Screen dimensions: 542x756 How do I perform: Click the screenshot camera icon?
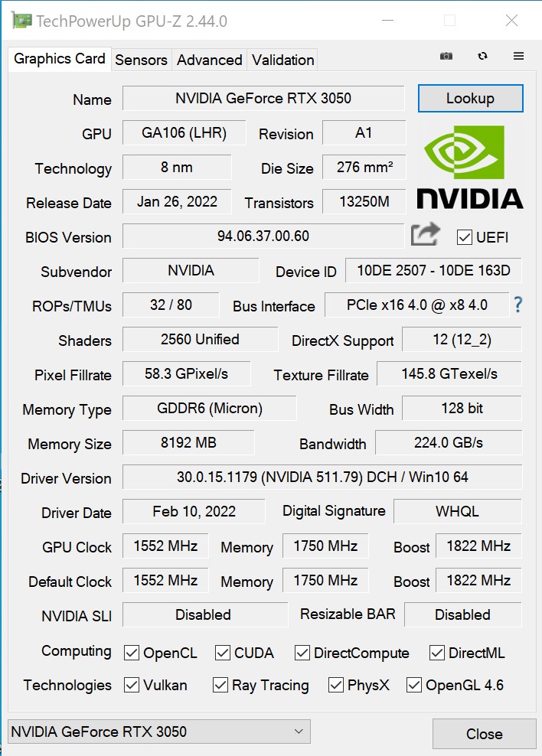tap(446, 57)
